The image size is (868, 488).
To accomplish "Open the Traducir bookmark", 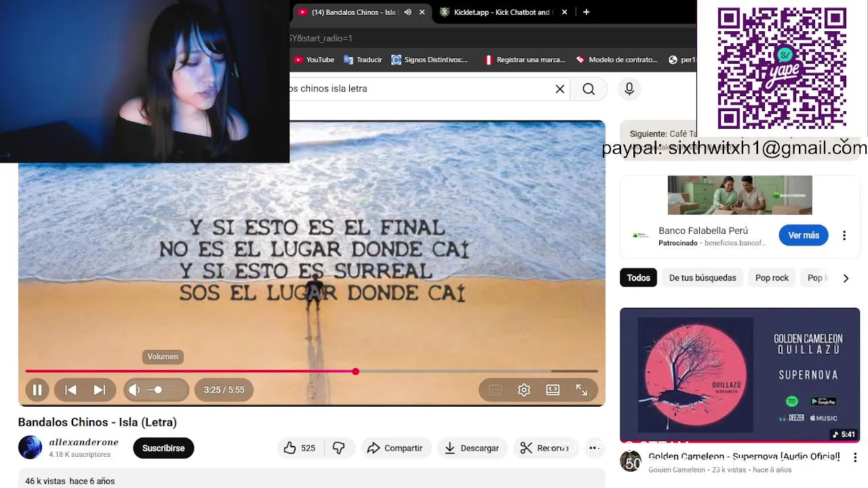I will pyautogui.click(x=363, y=60).
